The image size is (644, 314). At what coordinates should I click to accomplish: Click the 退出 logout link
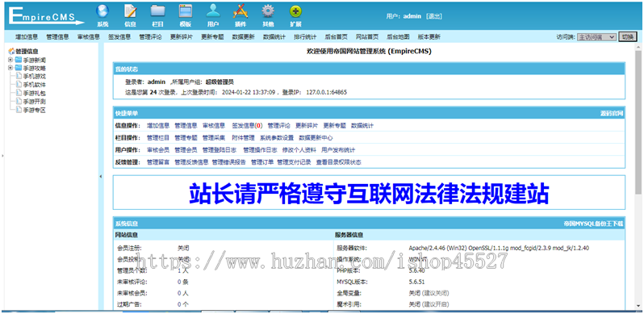[434, 16]
